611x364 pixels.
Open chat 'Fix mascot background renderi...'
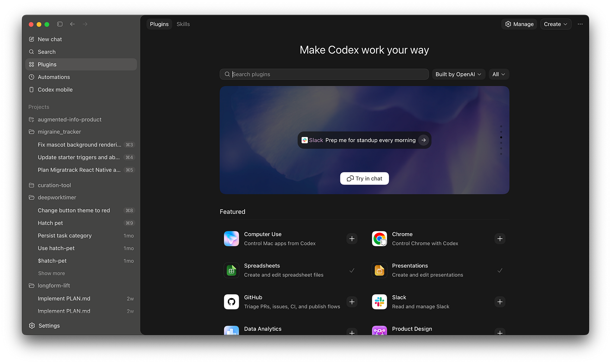81,145
